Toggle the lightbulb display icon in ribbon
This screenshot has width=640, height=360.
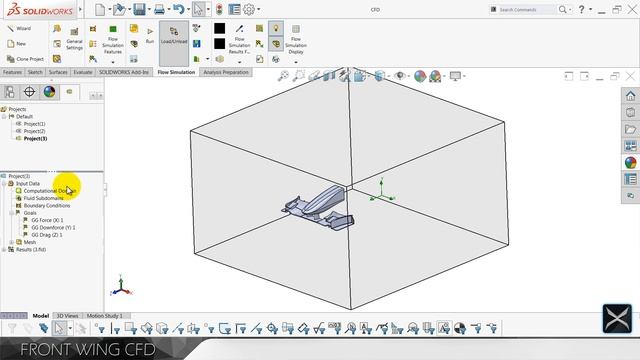tap(276, 29)
